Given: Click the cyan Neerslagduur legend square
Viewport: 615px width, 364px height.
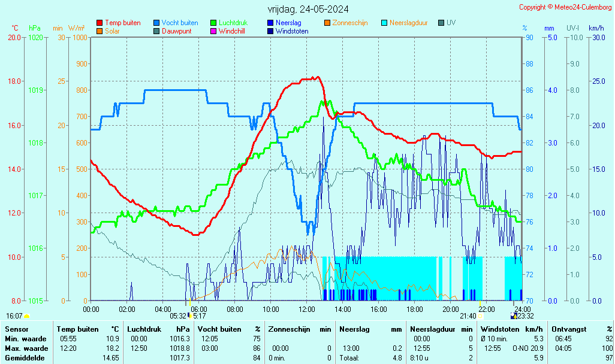Looking at the screenshot, I should click(x=384, y=23).
